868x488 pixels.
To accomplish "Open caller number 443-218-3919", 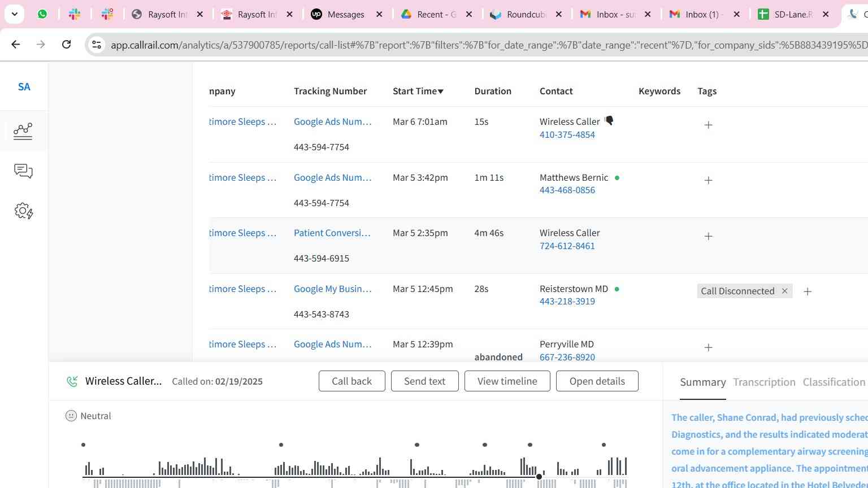I will coord(567,301).
